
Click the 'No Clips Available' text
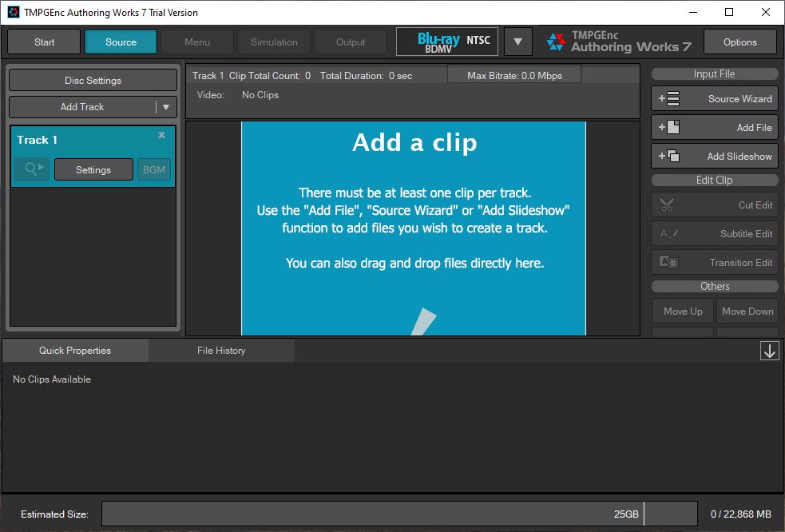[x=52, y=379]
